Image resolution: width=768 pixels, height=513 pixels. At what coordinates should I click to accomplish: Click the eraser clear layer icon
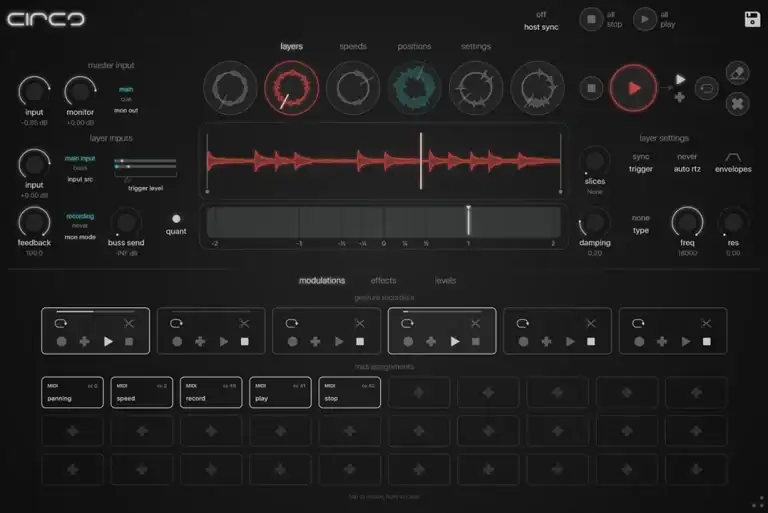click(x=738, y=73)
